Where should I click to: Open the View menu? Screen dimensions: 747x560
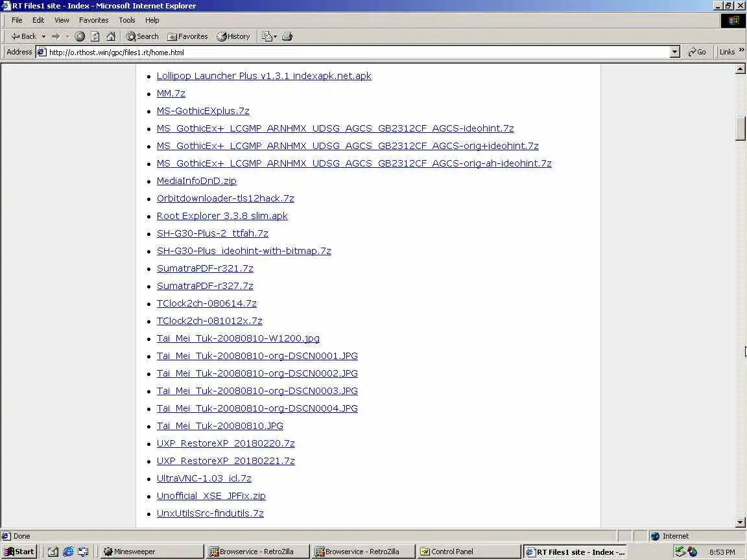tap(62, 20)
